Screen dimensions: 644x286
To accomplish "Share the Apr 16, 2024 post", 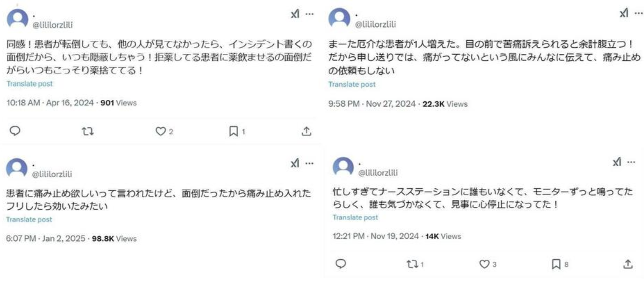I will click(306, 131).
